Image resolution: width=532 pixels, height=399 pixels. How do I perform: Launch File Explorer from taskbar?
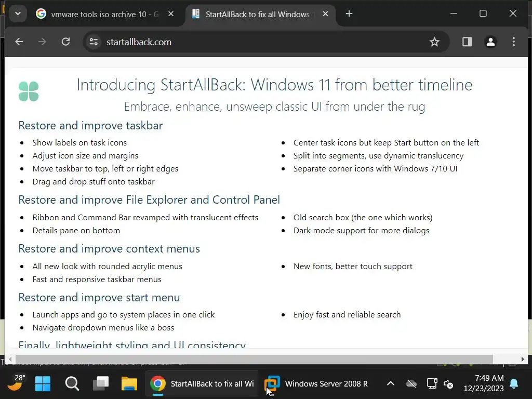129,384
